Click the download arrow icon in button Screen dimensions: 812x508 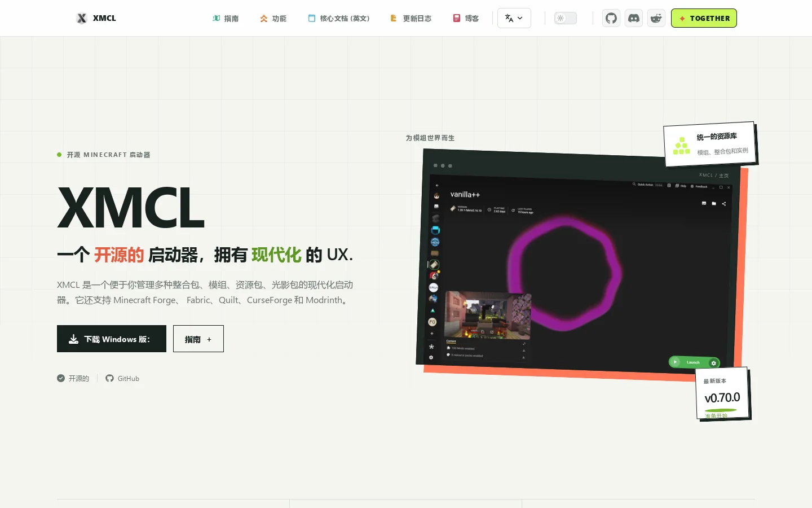coord(74,339)
